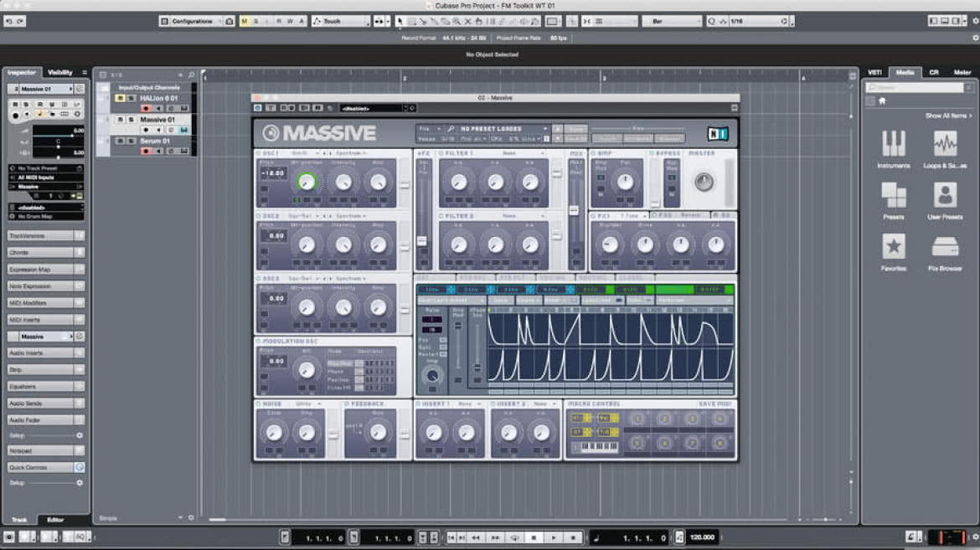Click the transport rewind button
Viewport: 980px width, 550px height.
[x=477, y=537]
